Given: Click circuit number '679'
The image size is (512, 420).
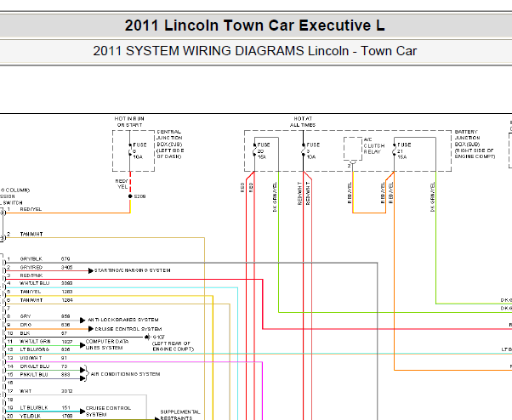Looking at the screenshot, I should (65, 258).
